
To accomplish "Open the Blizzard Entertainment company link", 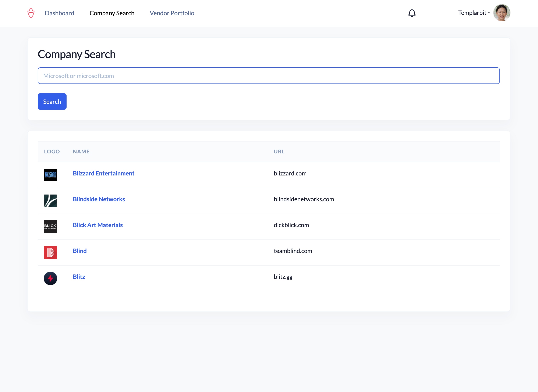I will click(x=103, y=174).
